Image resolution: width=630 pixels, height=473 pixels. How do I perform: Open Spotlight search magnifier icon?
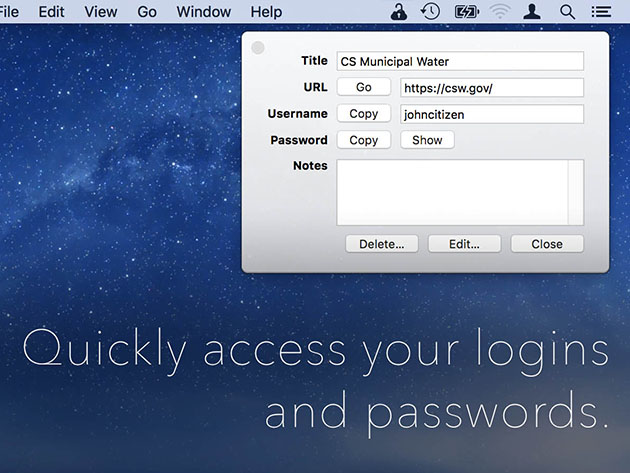pyautogui.click(x=567, y=12)
